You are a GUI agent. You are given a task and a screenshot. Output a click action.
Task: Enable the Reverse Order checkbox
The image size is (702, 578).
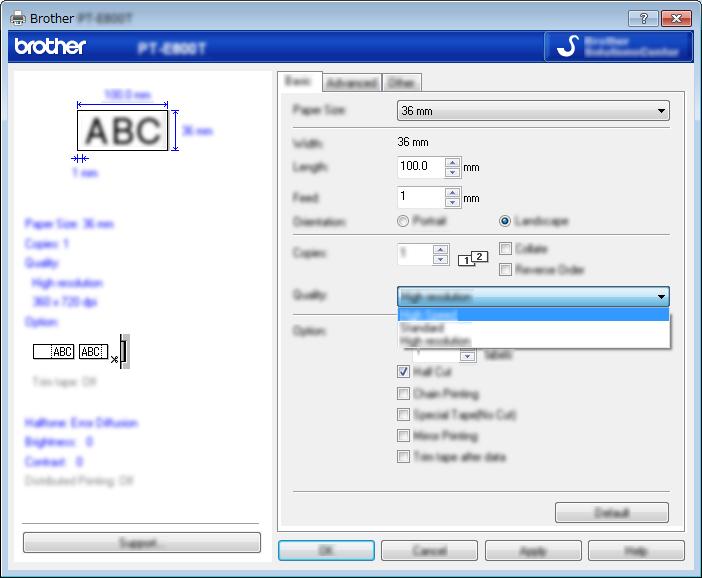pyautogui.click(x=505, y=270)
